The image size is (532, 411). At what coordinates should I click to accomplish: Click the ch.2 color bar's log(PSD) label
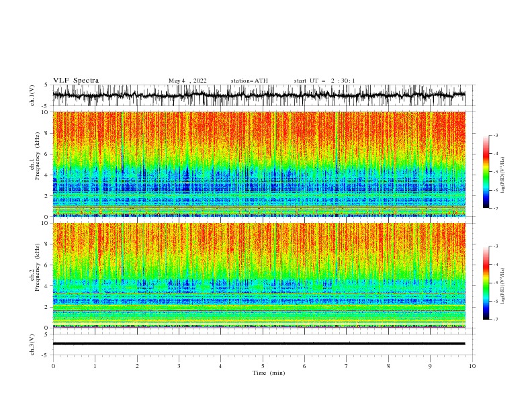[x=502, y=286]
